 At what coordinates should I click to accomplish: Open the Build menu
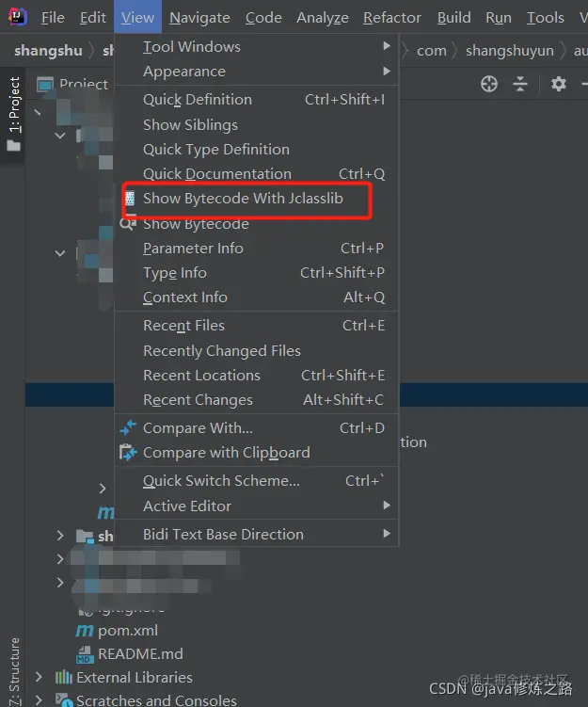(453, 18)
